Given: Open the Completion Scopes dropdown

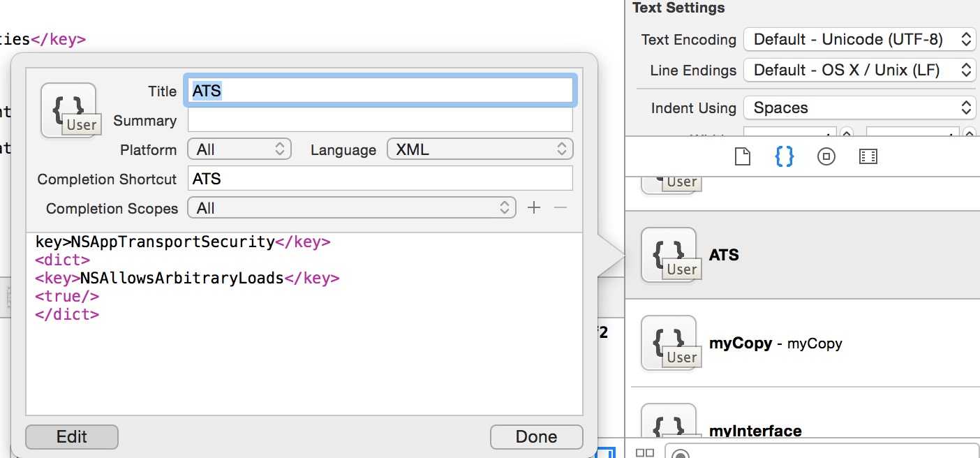Looking at the screenshot, I should point(352,208).
